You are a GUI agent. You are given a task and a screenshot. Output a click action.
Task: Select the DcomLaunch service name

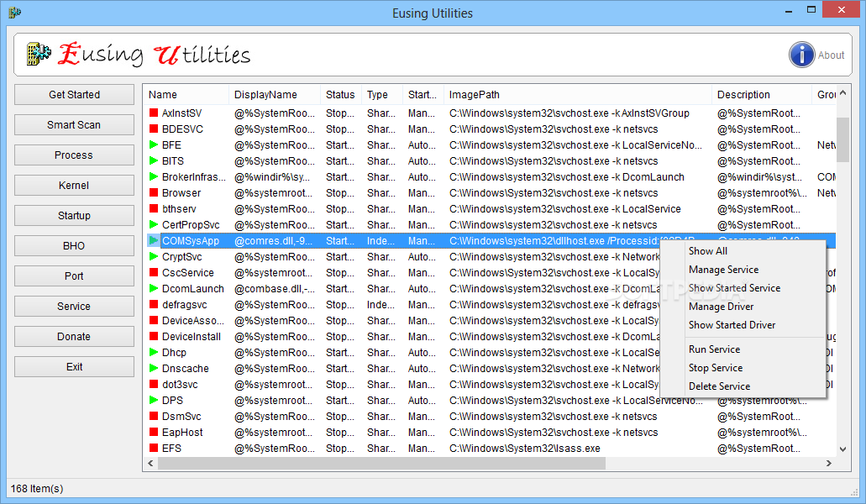[x=192, y=289]
